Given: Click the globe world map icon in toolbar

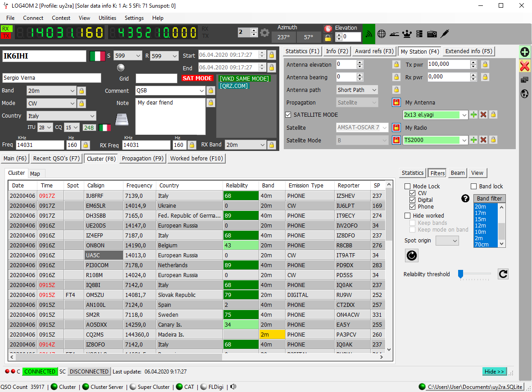Looking at the screenshot, I should click(381, 33).
